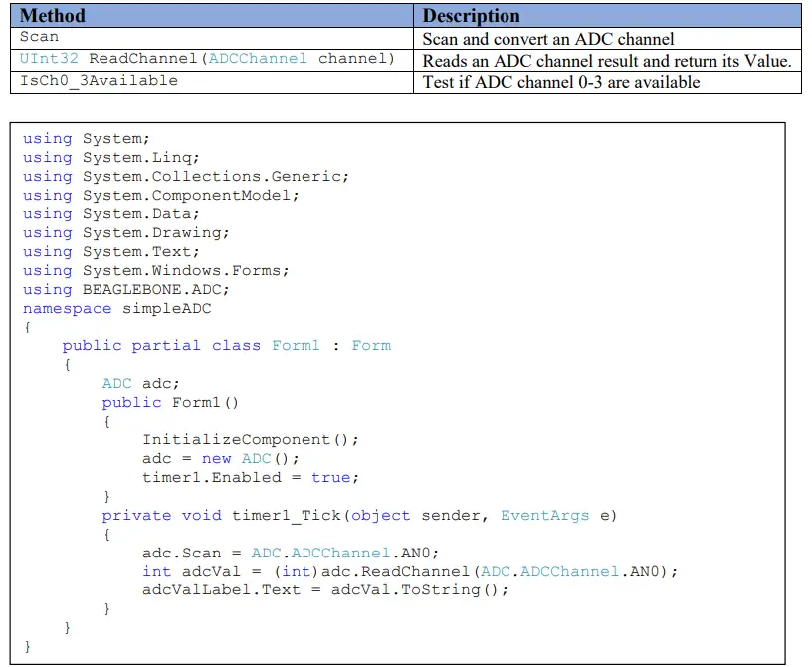Select the IsCh0_3Available table entry

point(80,81)
